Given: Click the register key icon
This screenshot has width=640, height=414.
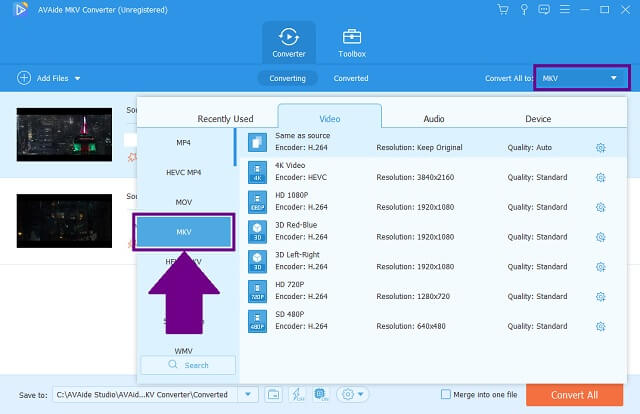Looking at the screenshot, I should [524, 9].
